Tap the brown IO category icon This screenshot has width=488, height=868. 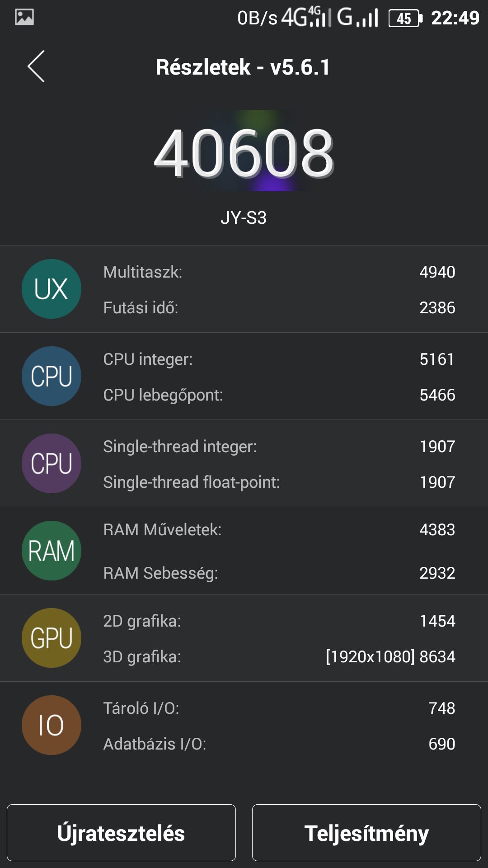click(52, 725)
